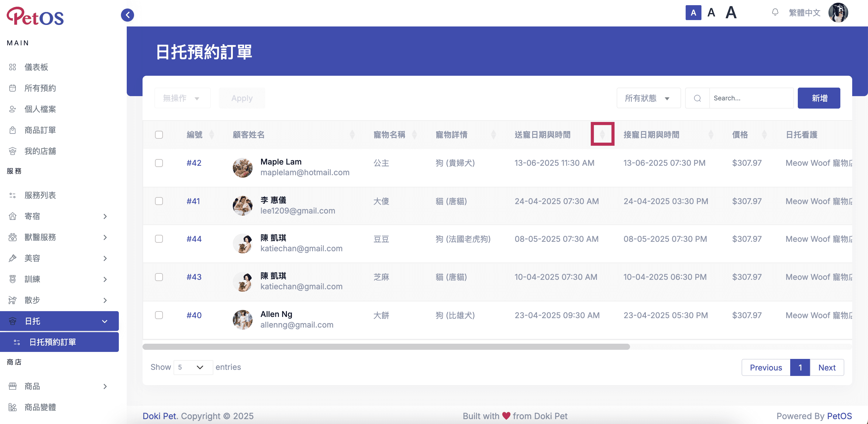Screen dimensions: 868x424
Task: Open the Show entries count dropdown
Action: [193, 367]
